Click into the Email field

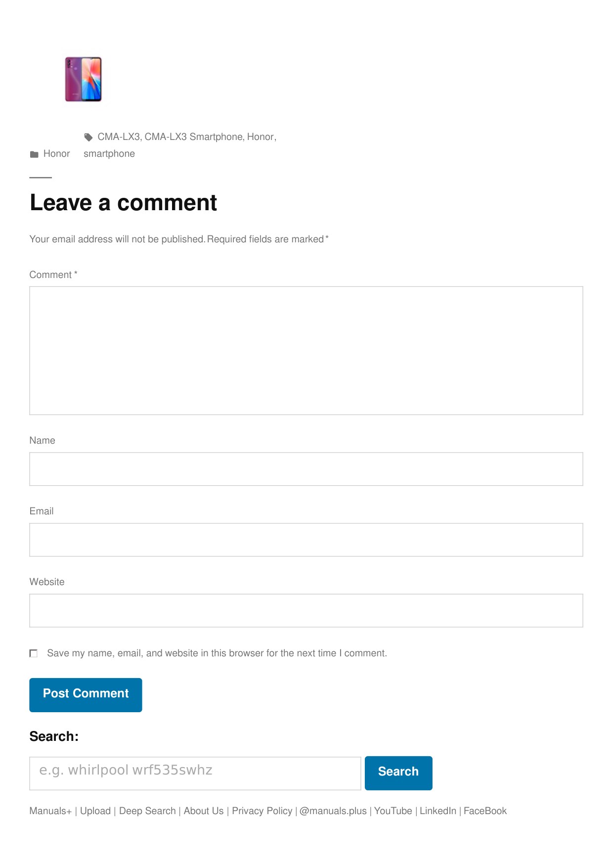pyautogui.click(x=306, y=540)
